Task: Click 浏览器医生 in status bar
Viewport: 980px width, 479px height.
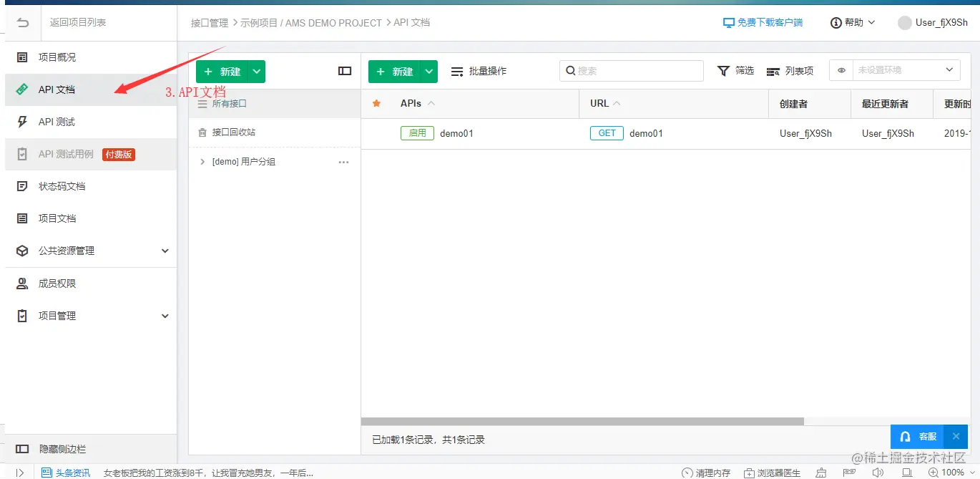Action: [773, 473]
